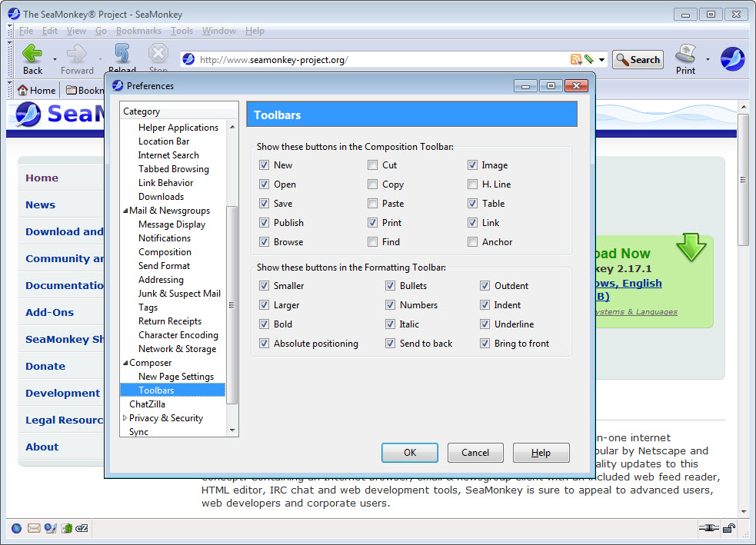Open the Edit menu
Viewport: 756px width, 545px height.
[x=50, y=31]
